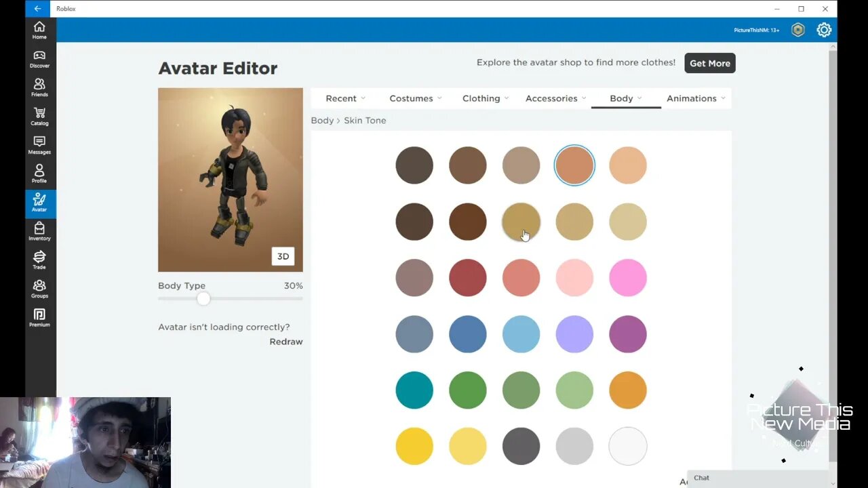
Task: Select the pale yellow skin tone
Action: 468,446
